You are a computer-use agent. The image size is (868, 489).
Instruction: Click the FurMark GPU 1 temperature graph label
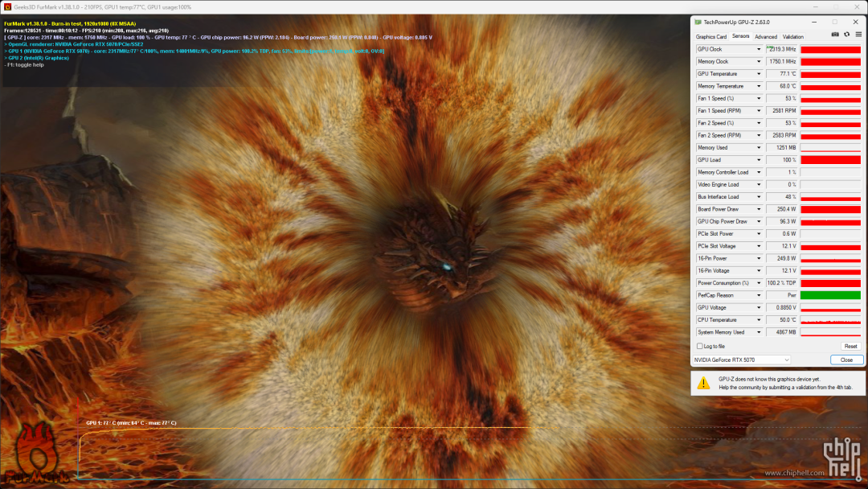click(x=131, y=422)
